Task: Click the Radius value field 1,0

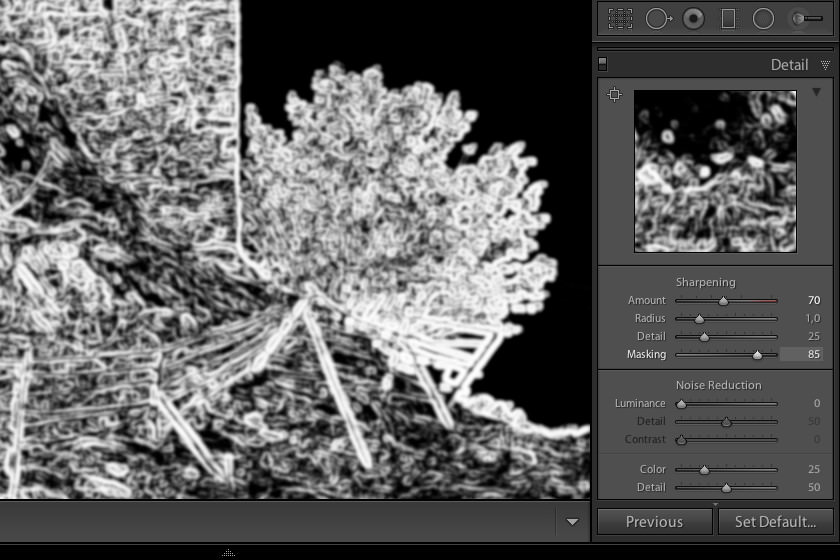Action: [x=813, y=318]
